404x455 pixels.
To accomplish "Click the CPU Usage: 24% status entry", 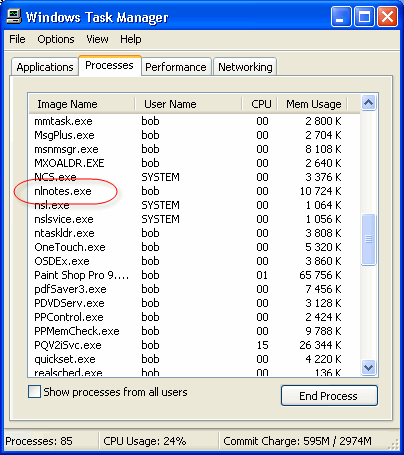I will (x=145, y=441).
